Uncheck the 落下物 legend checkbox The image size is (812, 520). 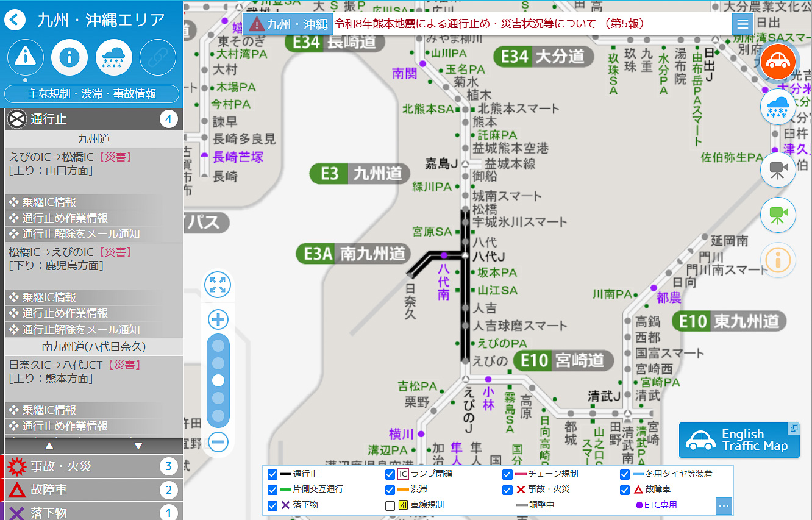coord(272,505)
